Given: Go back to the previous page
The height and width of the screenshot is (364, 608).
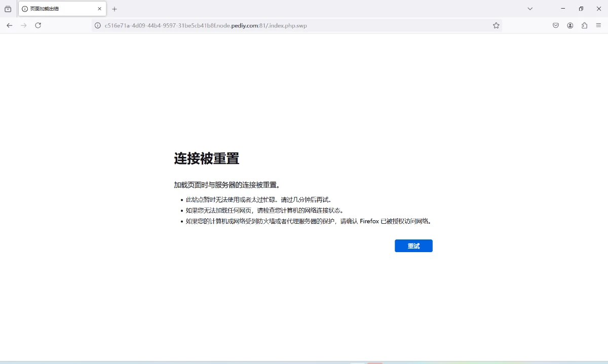Looking at the screenshot, I should pyautogui.click(x=9, y=25).
